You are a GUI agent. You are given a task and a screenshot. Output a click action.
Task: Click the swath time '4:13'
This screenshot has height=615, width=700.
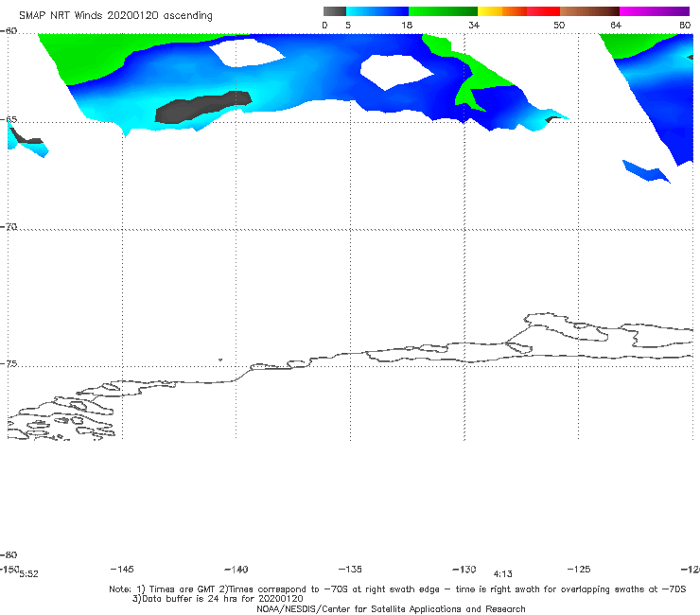pos(502,574)
